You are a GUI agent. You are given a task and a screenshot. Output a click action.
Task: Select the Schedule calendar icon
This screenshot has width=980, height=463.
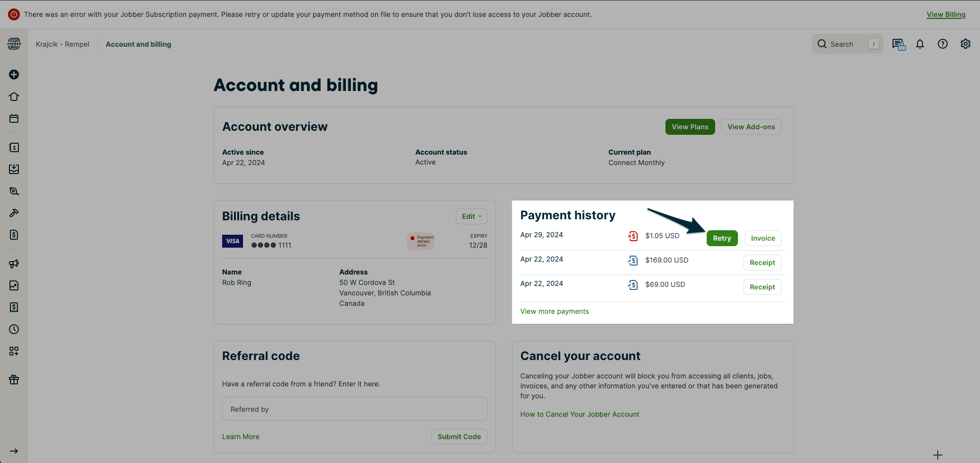(14, 118)
